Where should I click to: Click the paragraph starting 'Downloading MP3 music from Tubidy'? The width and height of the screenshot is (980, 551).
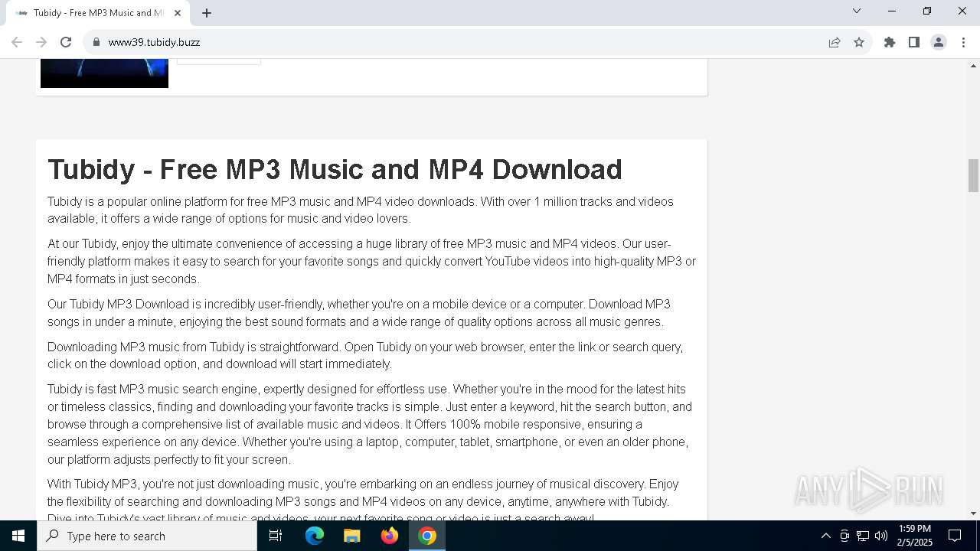point(365,355)
